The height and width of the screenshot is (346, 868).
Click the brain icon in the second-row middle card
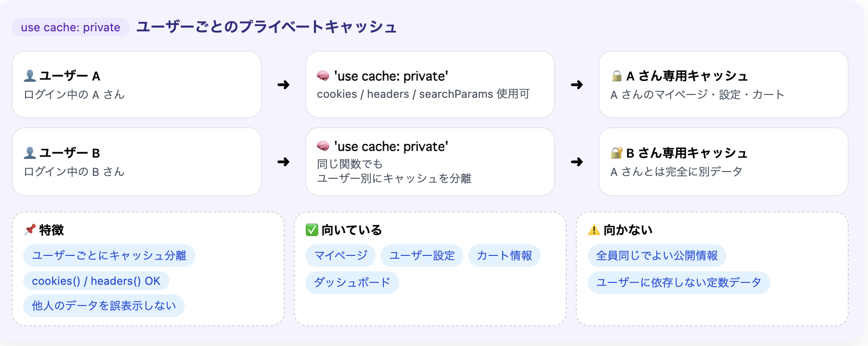click(323, 146)
